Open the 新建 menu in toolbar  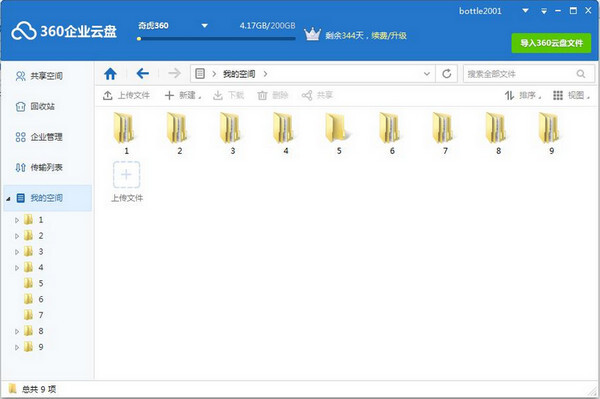tap(183, 95)
